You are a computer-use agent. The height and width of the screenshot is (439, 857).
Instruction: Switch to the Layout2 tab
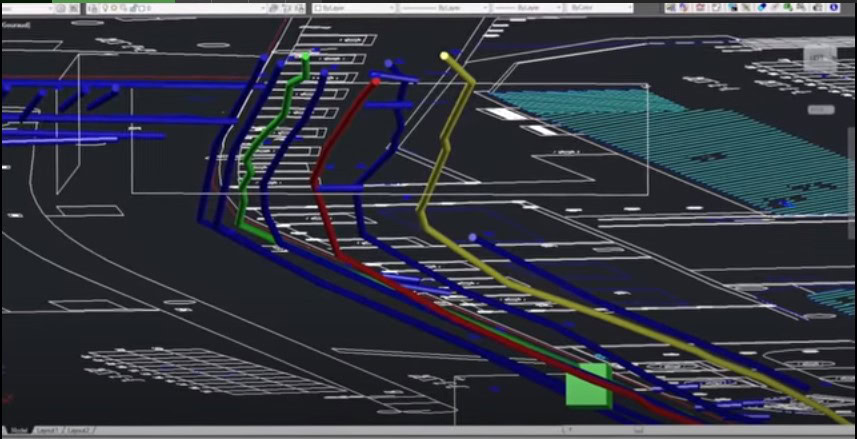click(77, 430)
